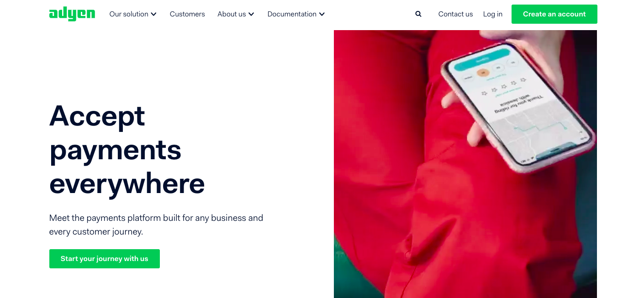
Task: Open the search magnifier icon
Action: pos(418,14)
